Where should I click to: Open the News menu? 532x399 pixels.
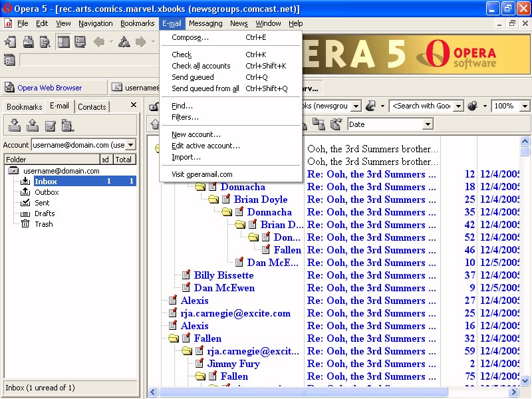[239, 23]
